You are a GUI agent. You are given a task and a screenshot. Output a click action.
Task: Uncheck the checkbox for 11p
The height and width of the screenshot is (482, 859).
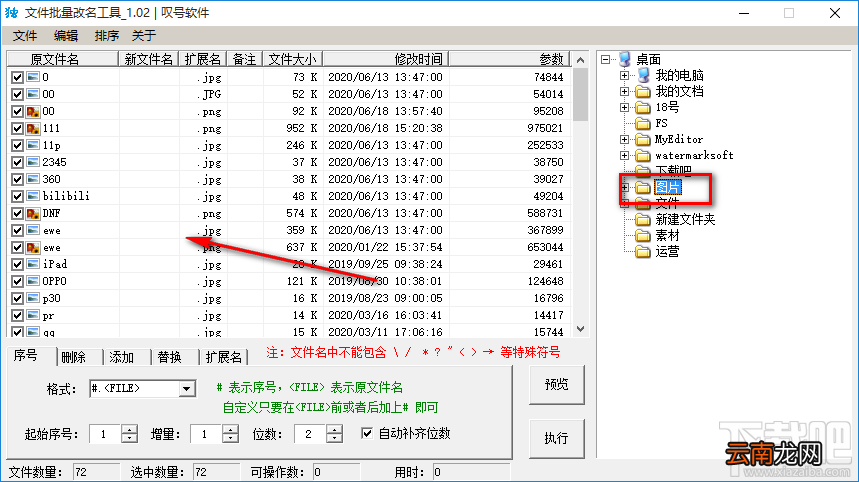17,145
